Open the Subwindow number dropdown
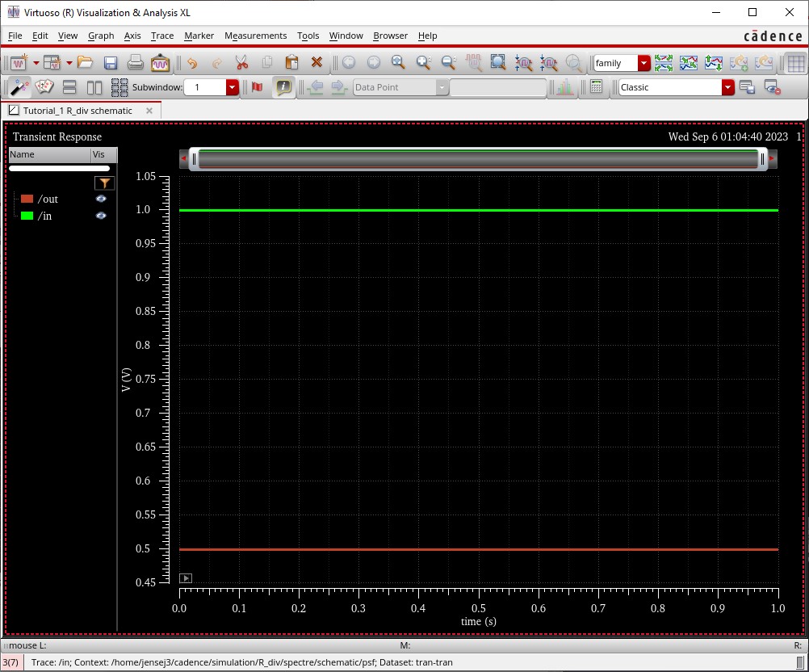The height and width of the screenshot is (672, 809). coord(233,86)
